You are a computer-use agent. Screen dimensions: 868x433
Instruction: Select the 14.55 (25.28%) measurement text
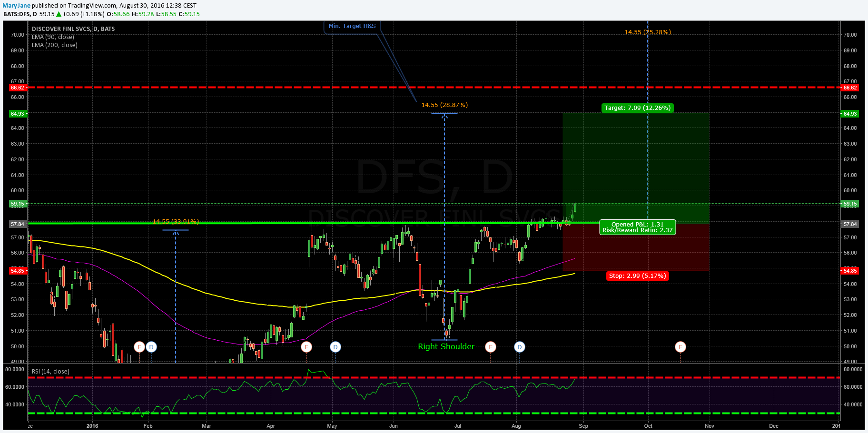(x=648, y=32)
